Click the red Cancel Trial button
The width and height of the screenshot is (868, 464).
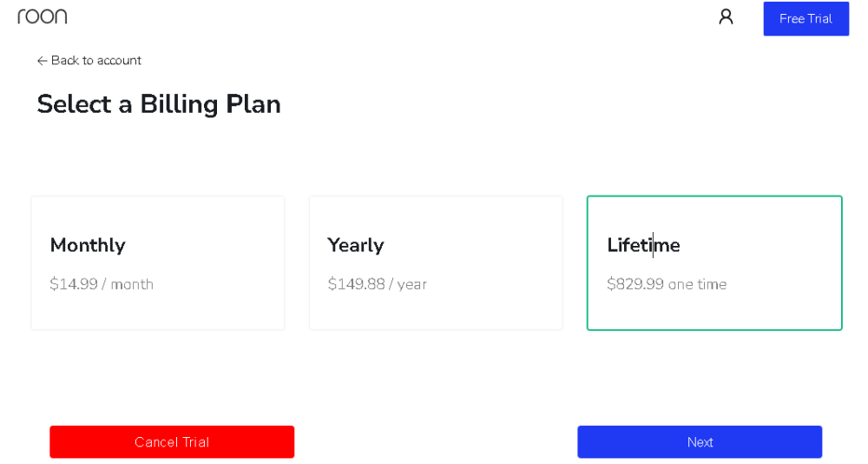pyautogui.click(x=172, y=441)
